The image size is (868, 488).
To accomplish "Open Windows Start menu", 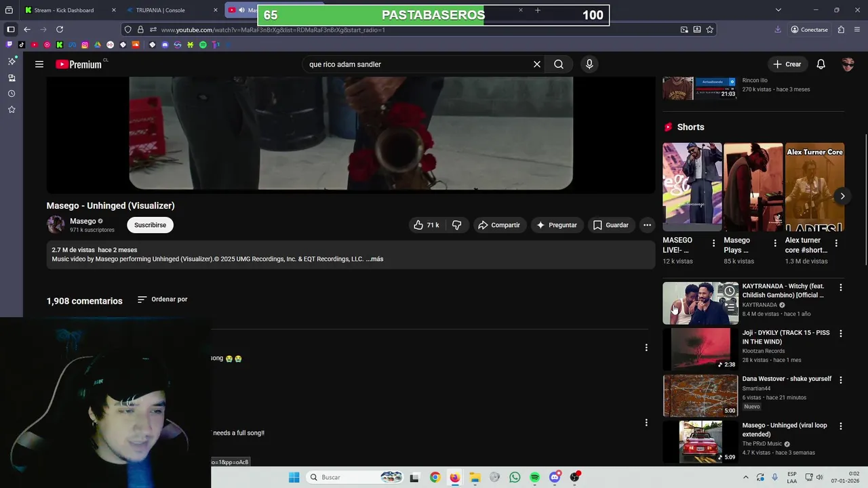I will pyautogui.click(x=294, y=477).
